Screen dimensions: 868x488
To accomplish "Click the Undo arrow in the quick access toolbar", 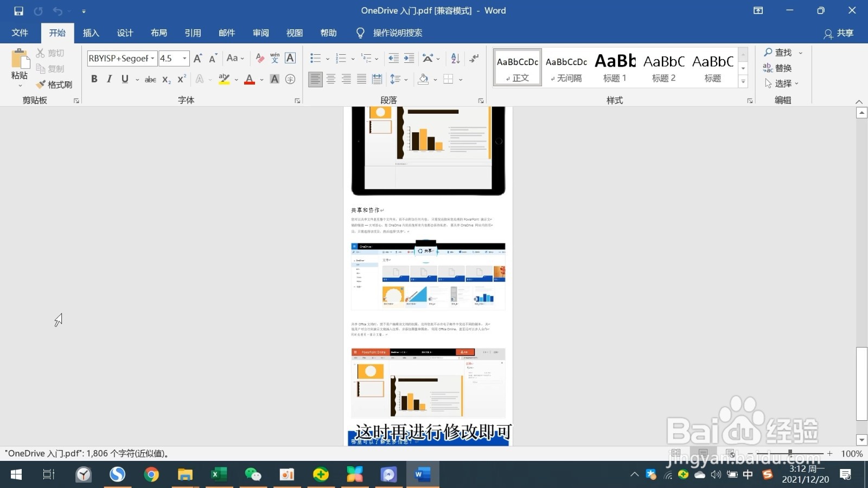I will pyautogui.click(x=58, y=11).
